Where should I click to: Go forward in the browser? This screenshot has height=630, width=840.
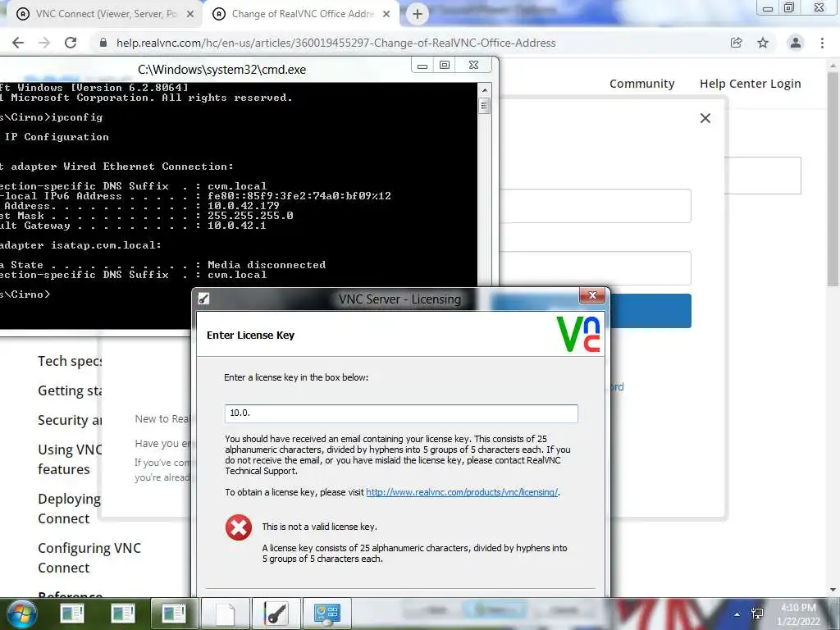[44, 43]
